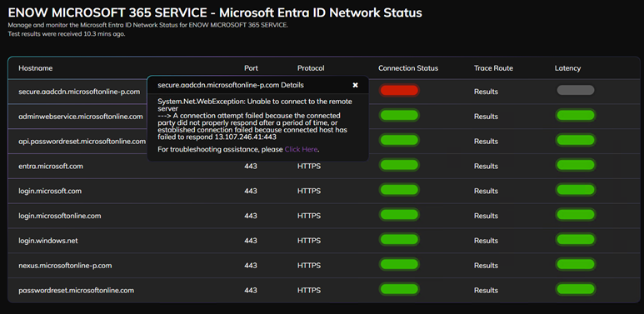Click HTTPS protocol in passwordreset.microsoftonline.com row
The height and width of the screenshot is (314, 644).
pos(309,290)
